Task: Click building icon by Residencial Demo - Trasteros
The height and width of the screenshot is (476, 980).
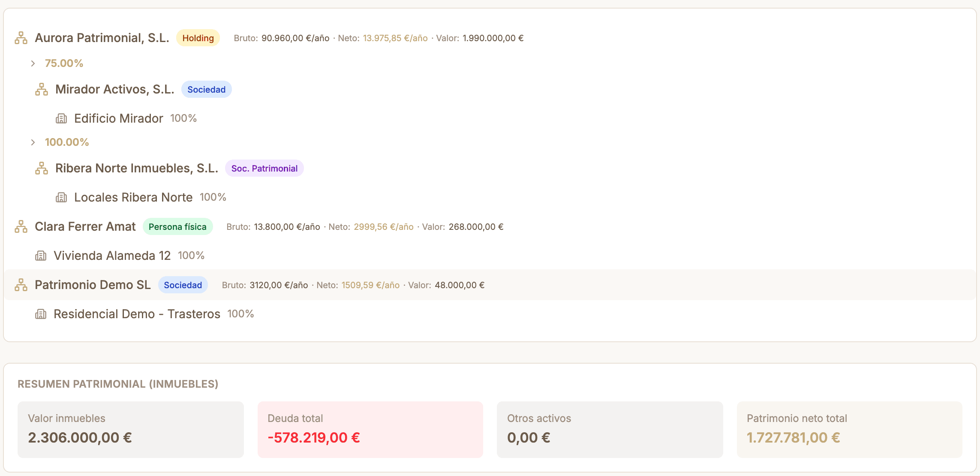Action: (41, 314)
